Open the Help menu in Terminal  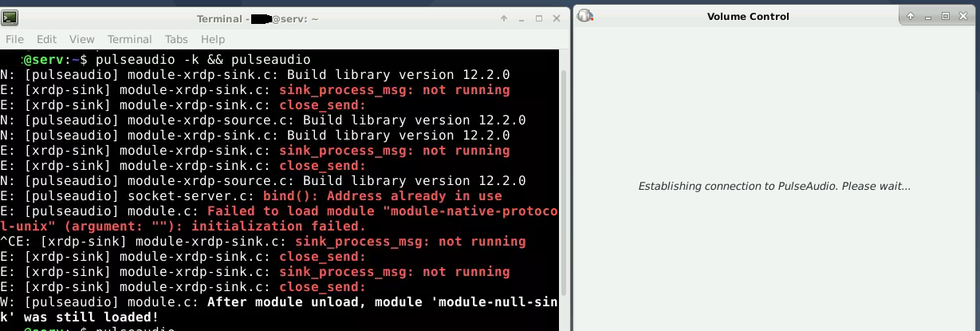coord(213,39)
